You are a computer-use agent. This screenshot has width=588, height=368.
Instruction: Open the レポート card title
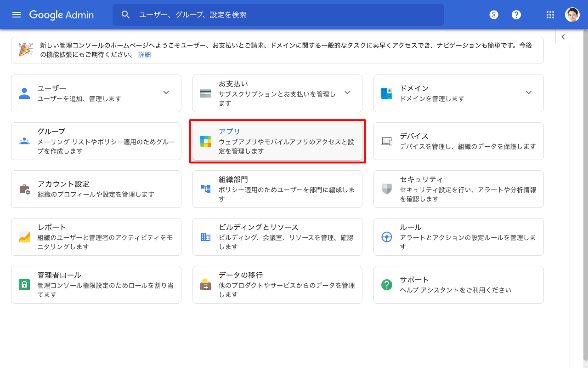tap(52, 227)
